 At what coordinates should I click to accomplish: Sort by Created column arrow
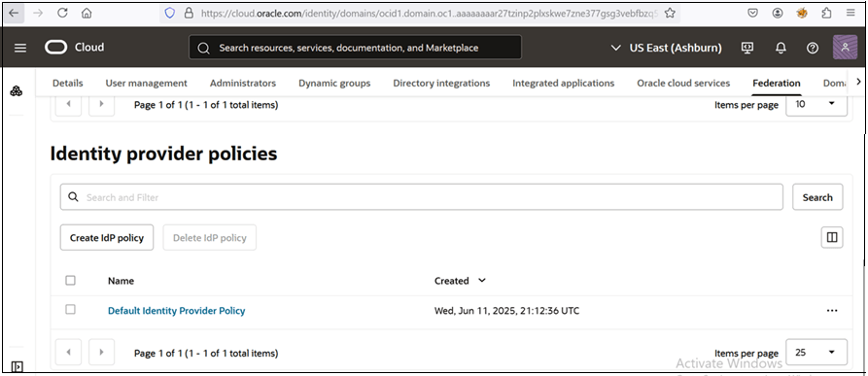click(482, 281)
